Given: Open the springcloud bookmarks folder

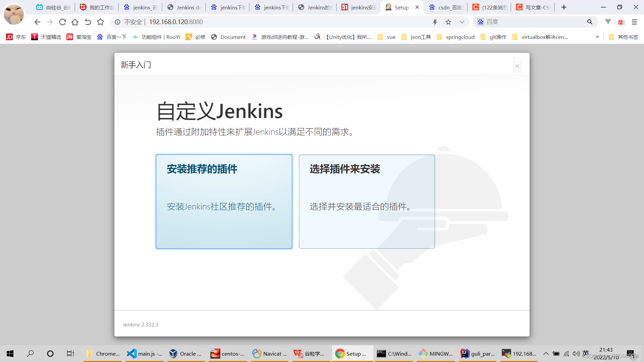Looking at the screenshot, I should (455, 37).
